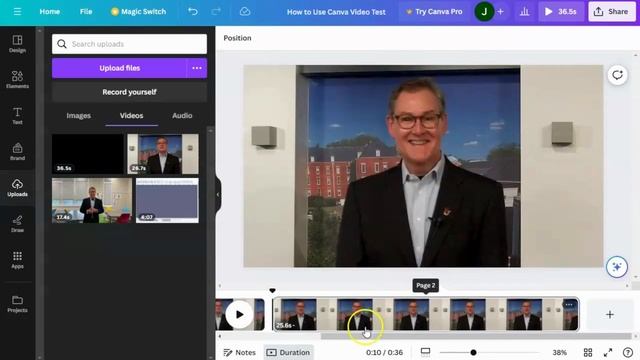Open the Text sidebar panel
This screenshot has width=640, height=360.
coord(17,116)
